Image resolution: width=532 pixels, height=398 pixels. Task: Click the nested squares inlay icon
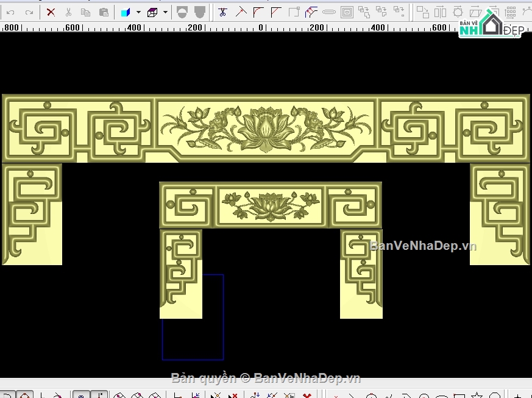347,13
